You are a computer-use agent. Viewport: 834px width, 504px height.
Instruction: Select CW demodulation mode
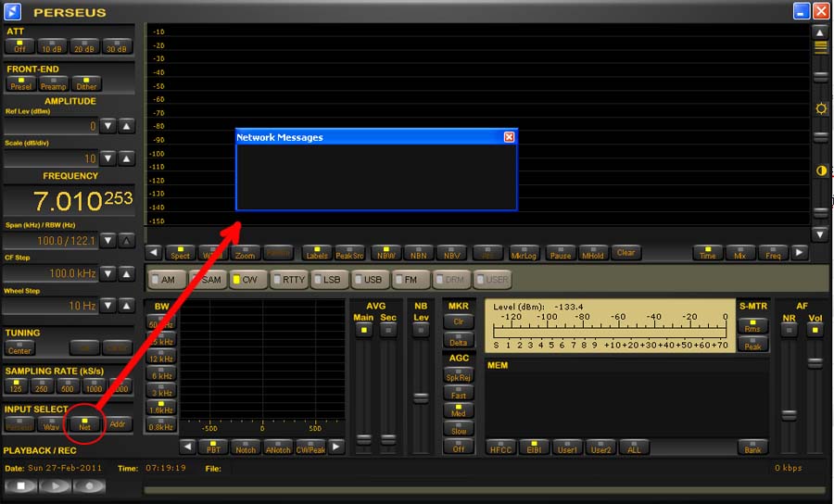(248, 280)
